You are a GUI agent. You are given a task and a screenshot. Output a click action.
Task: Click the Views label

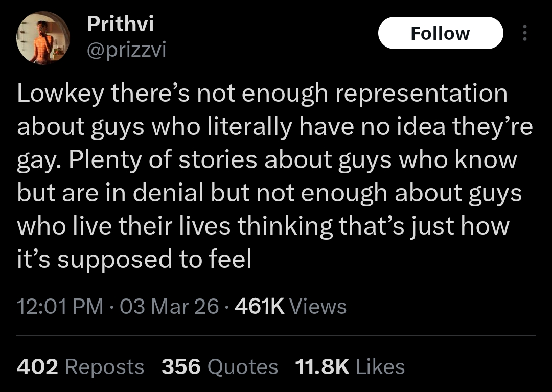pyautogui.click(x=318, y=307)
